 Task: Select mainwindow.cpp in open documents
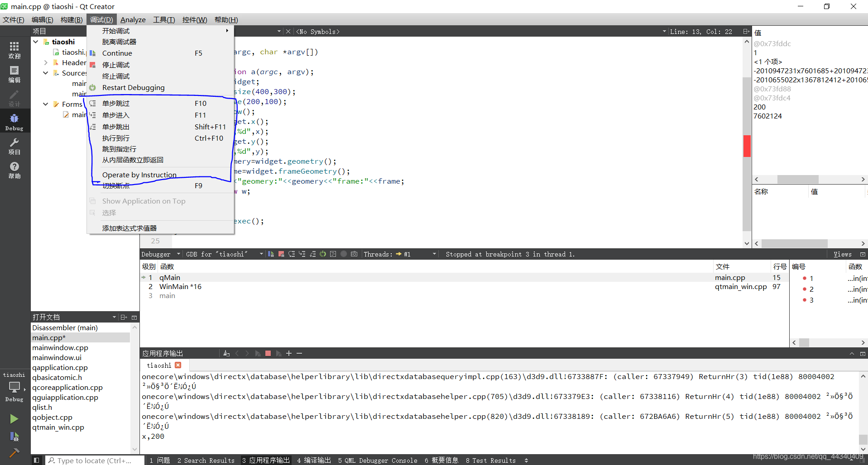point(81,347)
